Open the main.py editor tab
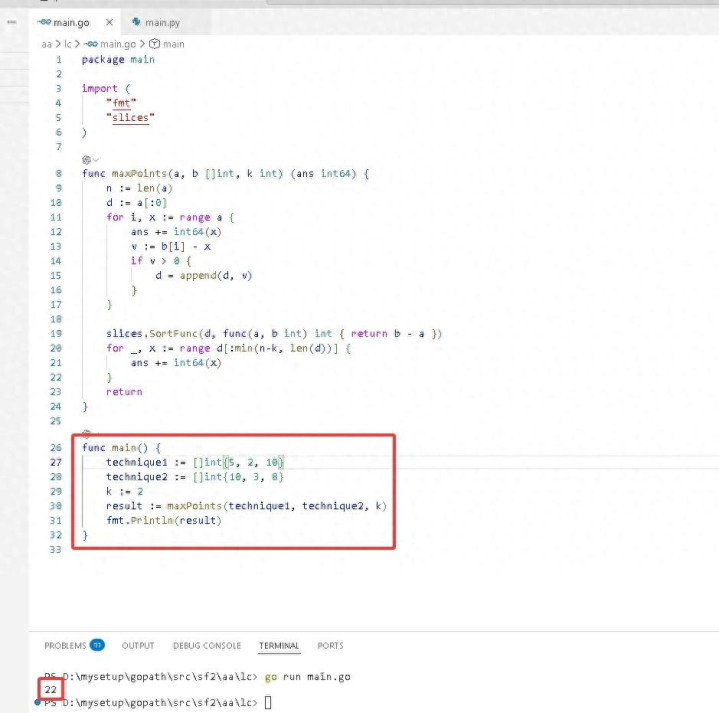The height and width of the screenshot is (713, 719). coord(162,22)
